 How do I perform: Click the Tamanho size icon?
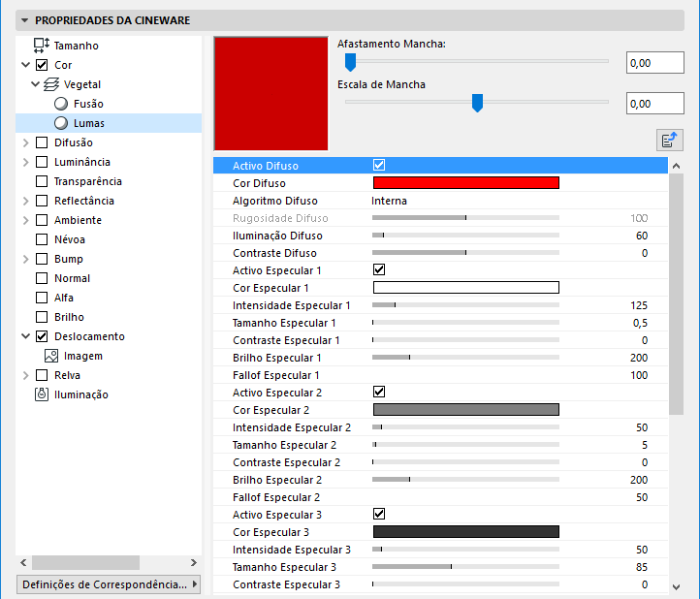click(42, 46)
